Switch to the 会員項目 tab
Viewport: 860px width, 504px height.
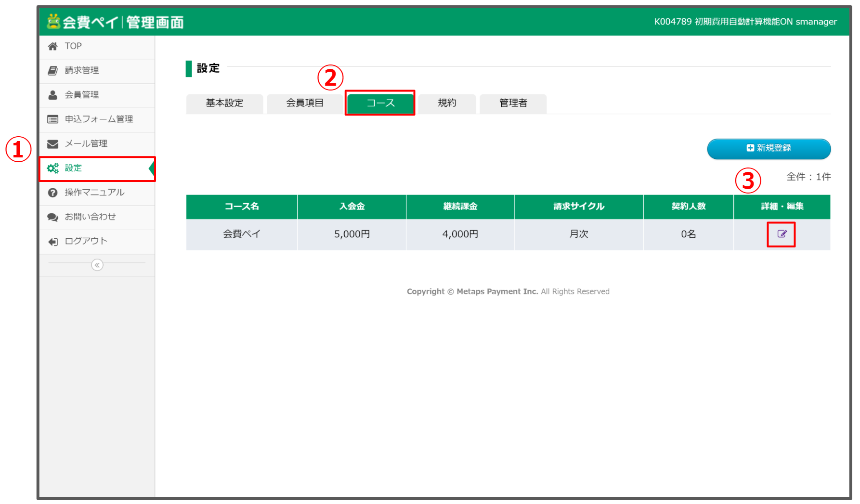(305, 103)
